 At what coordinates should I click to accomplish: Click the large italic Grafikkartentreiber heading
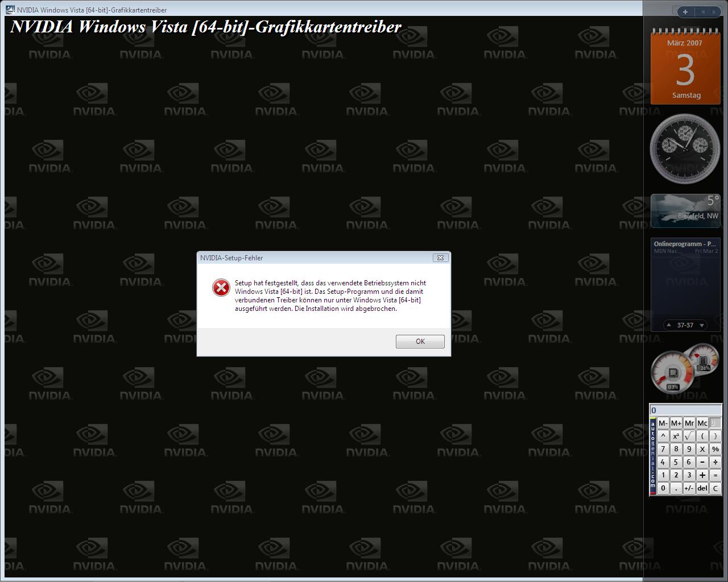pos(206,27)
